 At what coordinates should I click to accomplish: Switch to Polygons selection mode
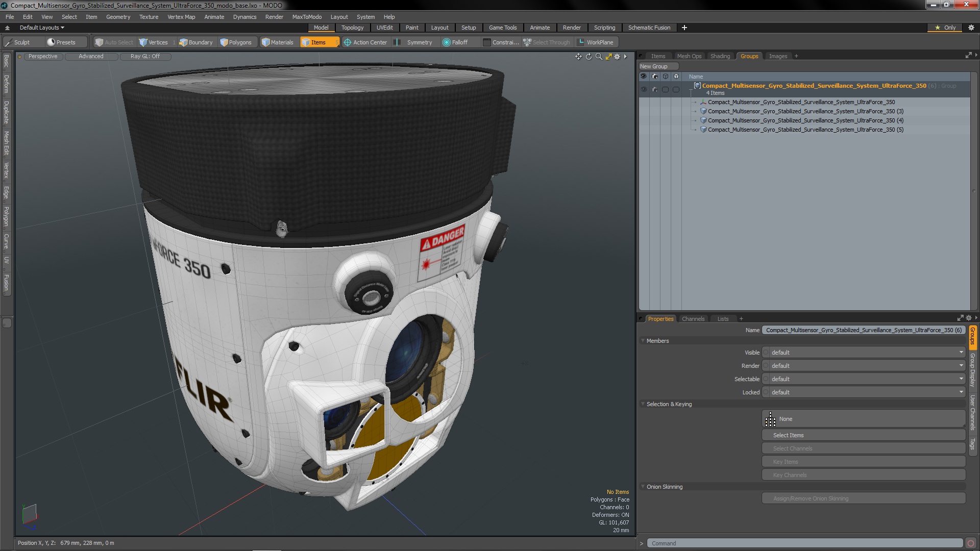coord(236,42)
